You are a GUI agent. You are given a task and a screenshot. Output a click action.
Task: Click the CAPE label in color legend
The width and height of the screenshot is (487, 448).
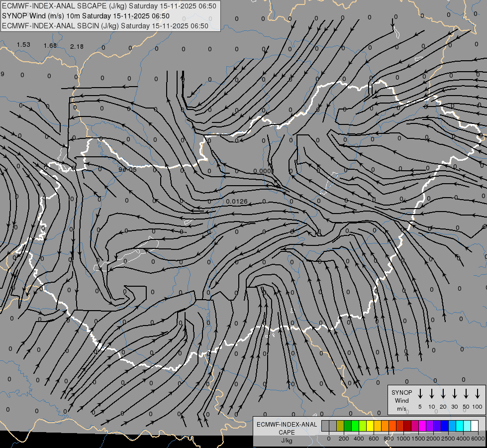click(x=287, y=432)
